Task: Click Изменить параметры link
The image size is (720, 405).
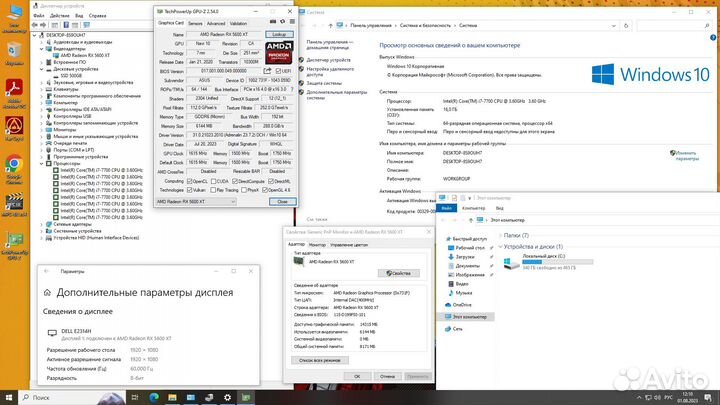Action: pos(687,156)
